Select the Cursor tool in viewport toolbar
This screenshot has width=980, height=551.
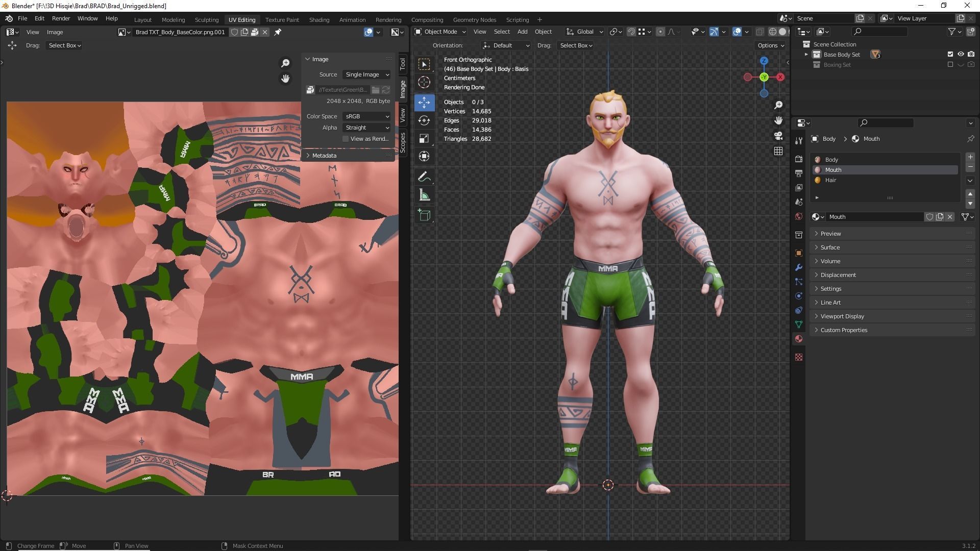tap(424, 82)
